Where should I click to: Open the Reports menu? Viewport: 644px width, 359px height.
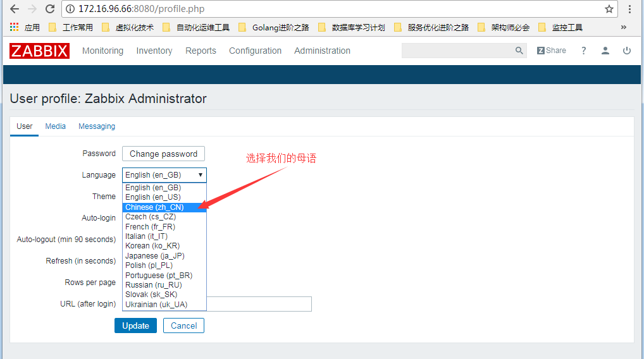pyautogui.click(x=201, y=51)
